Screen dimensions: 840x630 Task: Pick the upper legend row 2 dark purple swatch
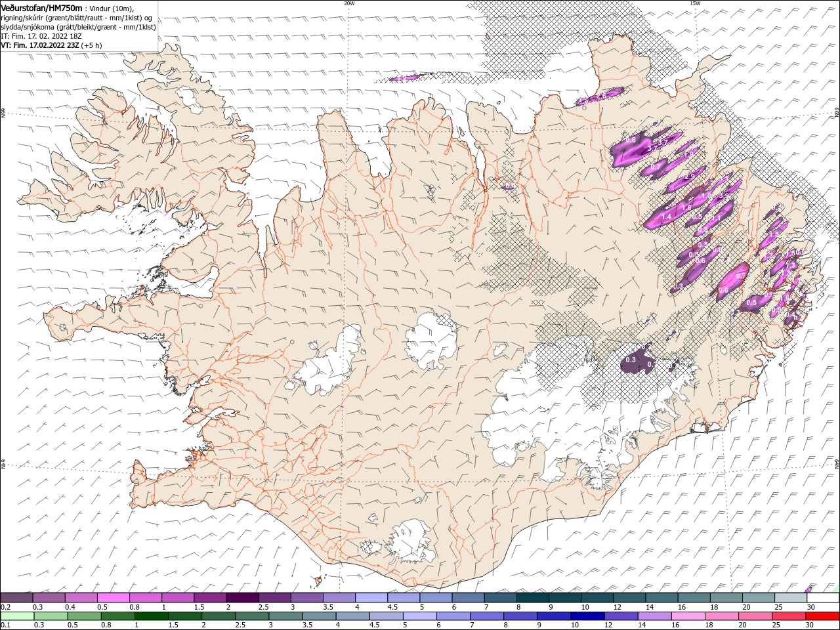pos(242,597)
